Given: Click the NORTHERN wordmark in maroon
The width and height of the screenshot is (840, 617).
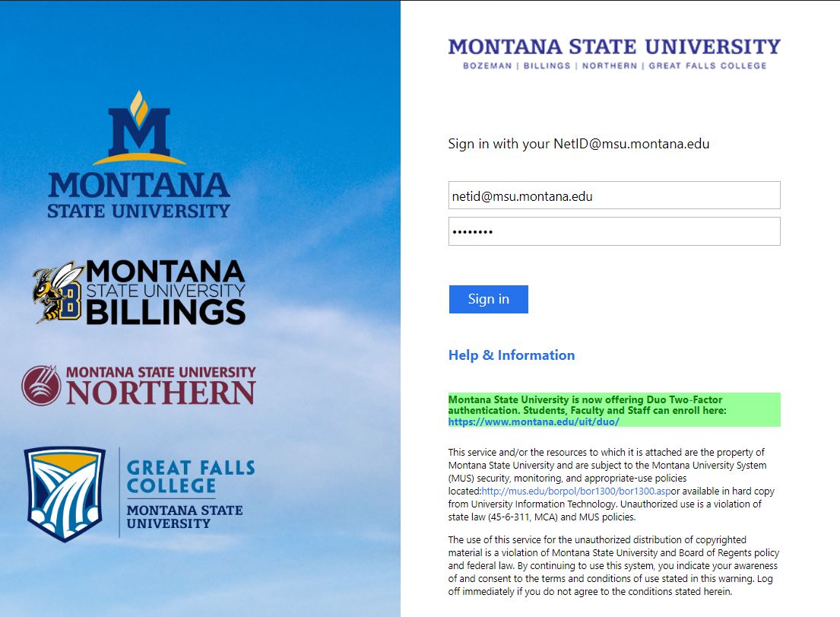Looking at the screenshot, I should coord(160,393).
